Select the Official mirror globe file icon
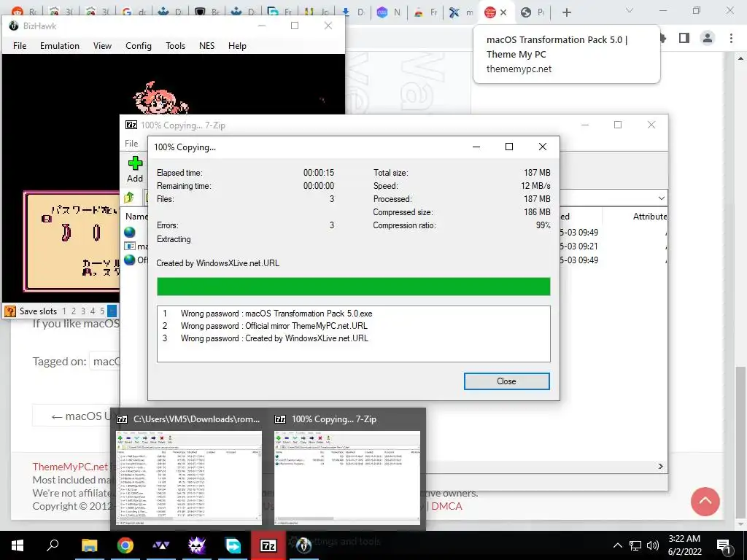747x560 pixels. [x=130, y=260]
